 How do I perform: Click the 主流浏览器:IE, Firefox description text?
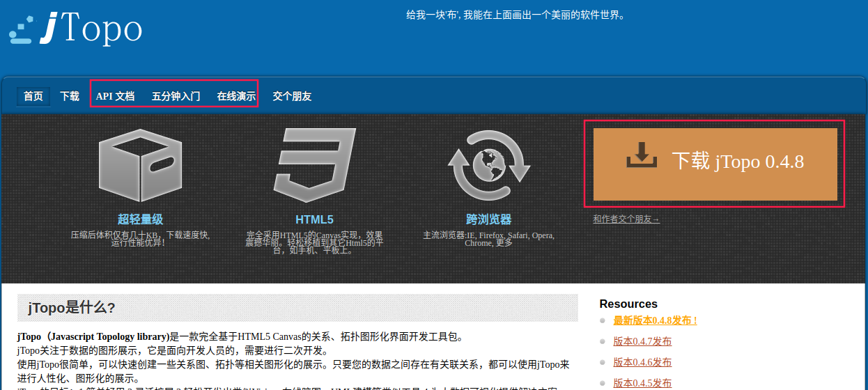(488, 239)
